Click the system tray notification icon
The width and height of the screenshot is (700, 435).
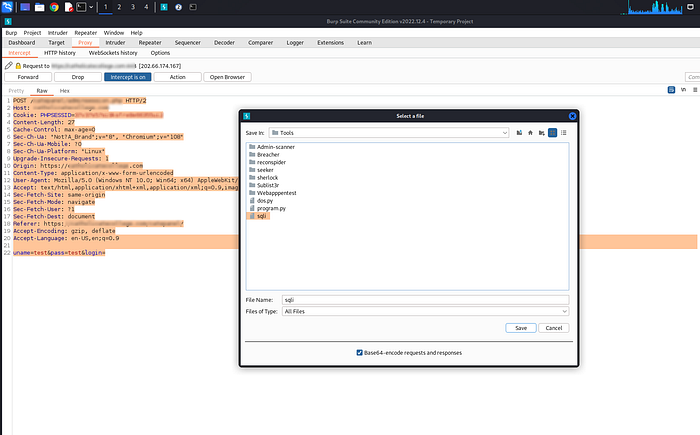click(691, 7)
